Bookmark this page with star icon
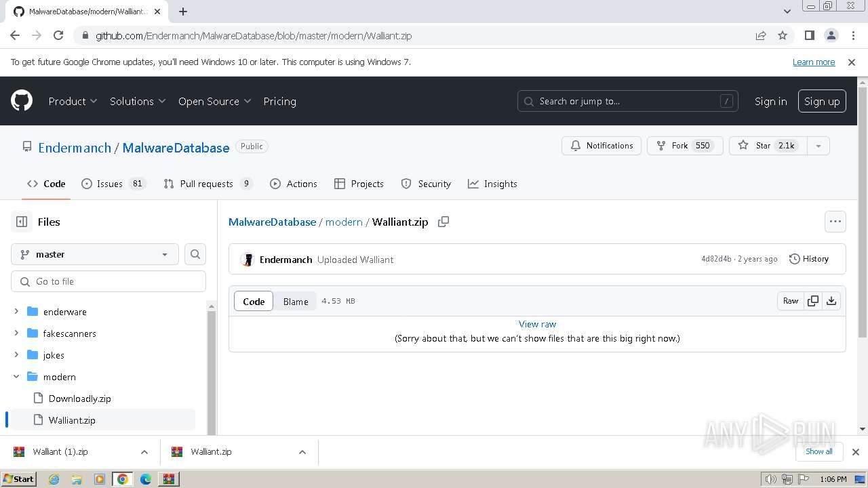 [x=783, y=35]
